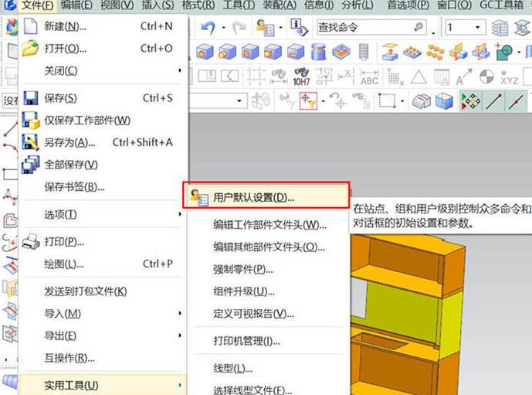The width and height of the screenshot is (532, 395).
Task: Open the dropdown showing value 1
Action: click(x=479, y=28)
